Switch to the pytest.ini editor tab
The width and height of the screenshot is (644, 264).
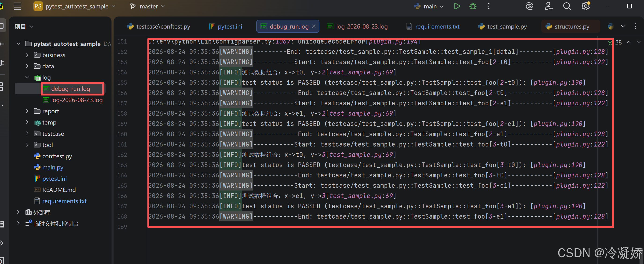[226, 26]
